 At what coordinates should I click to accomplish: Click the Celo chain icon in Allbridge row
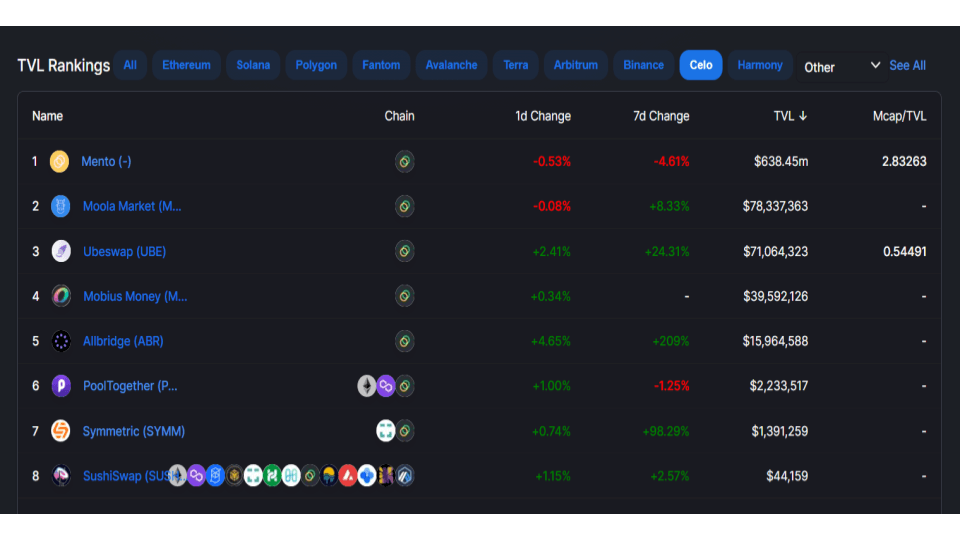[x=405, y=341]
